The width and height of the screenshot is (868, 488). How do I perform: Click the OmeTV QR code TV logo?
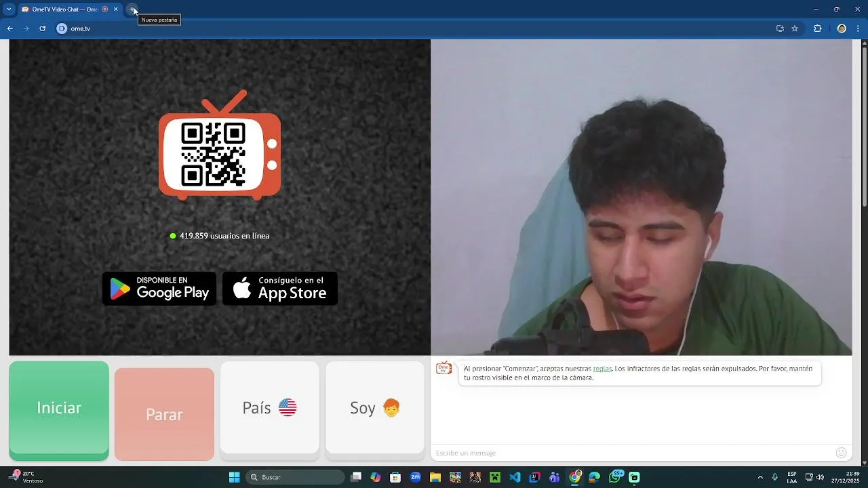pyautogui.click(x=220, y=146)
